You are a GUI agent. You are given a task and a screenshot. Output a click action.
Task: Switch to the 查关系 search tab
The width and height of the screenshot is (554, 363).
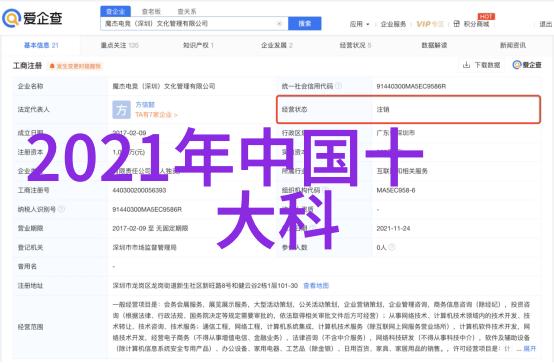(187, 12)
